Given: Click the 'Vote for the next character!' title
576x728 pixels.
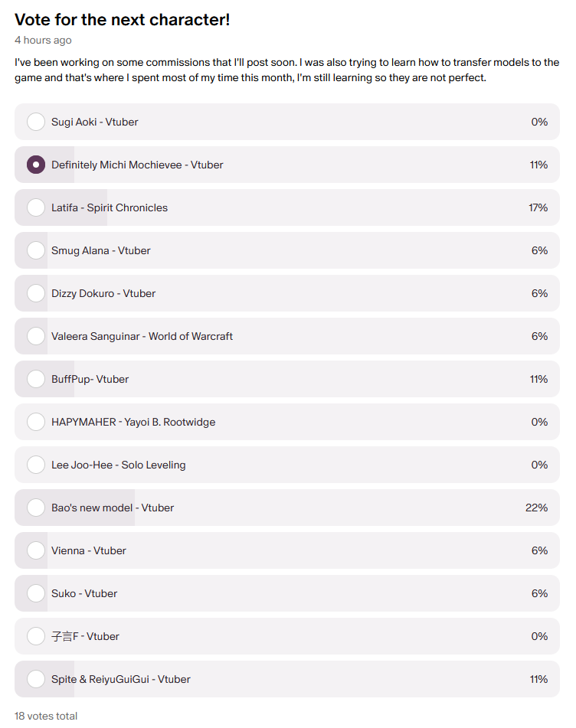Looking at the screenshot, I should pyautogui.click(x=122, y=20).
